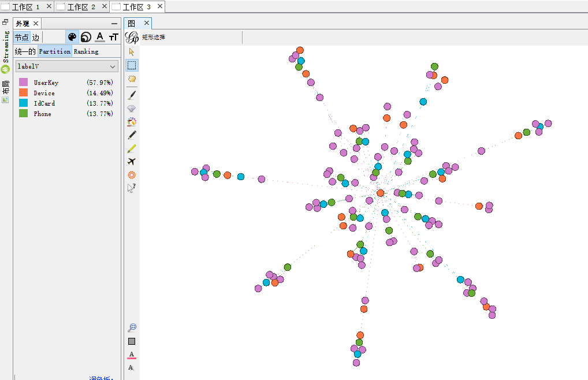Open the node size circles icon
588x380 pixels.
[85, 38]
